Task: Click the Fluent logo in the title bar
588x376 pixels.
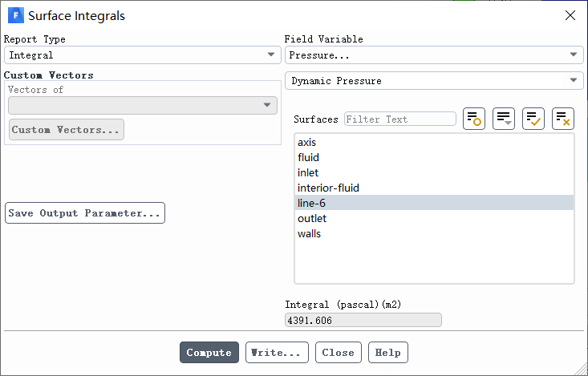Action: [16, 15]
